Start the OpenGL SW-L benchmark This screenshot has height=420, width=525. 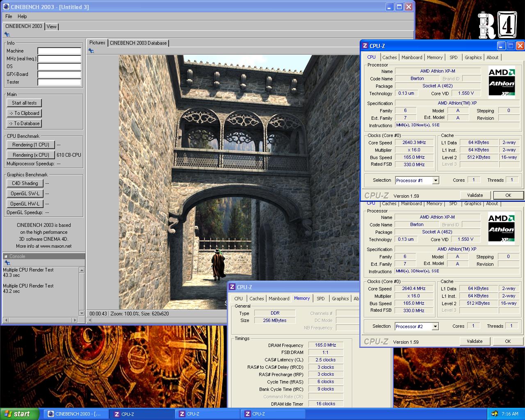(x=25, y=194)
